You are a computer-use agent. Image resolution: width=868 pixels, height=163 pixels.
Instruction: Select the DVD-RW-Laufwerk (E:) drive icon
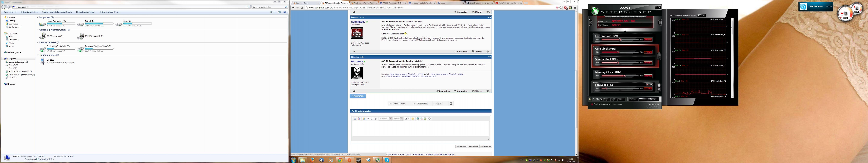coord(81,36)
